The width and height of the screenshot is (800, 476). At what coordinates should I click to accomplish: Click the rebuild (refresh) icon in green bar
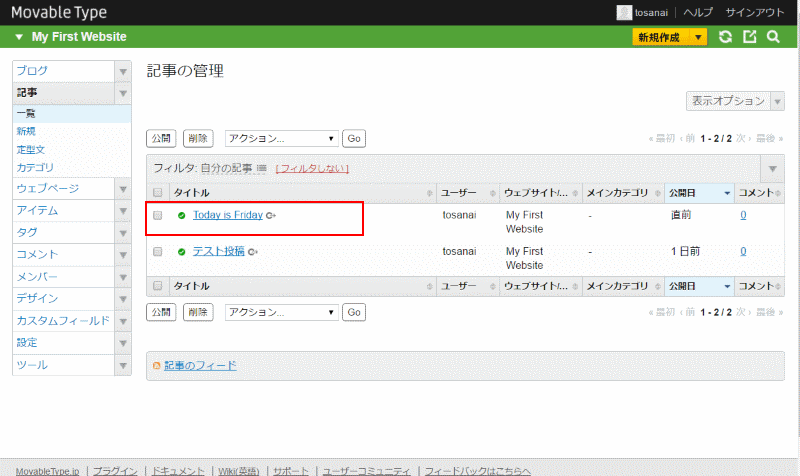[725, 37]
